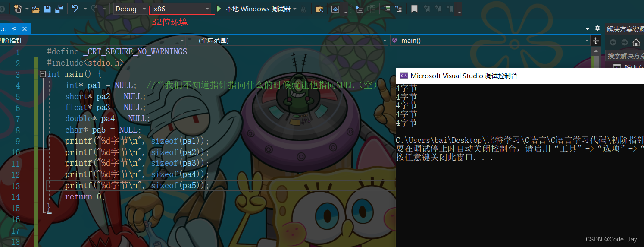Click the Redo arrow icon
644x247 pixels.
tap(94, 9)
